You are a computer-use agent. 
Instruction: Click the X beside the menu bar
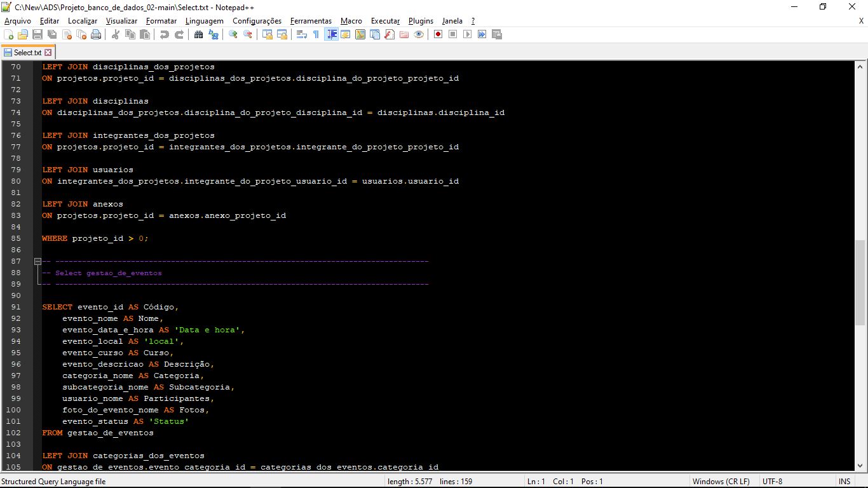tap(861, 21)
